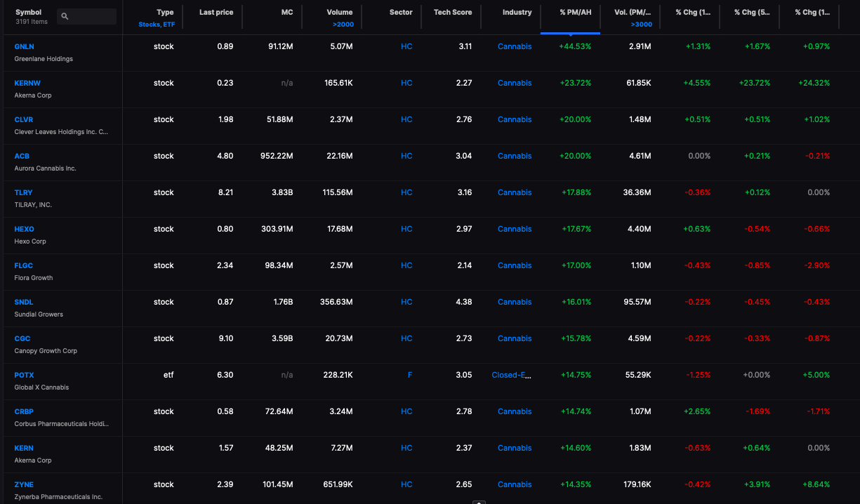
Task: Click the HC sector link in HEXO row
Action: (x=406, y=229)
